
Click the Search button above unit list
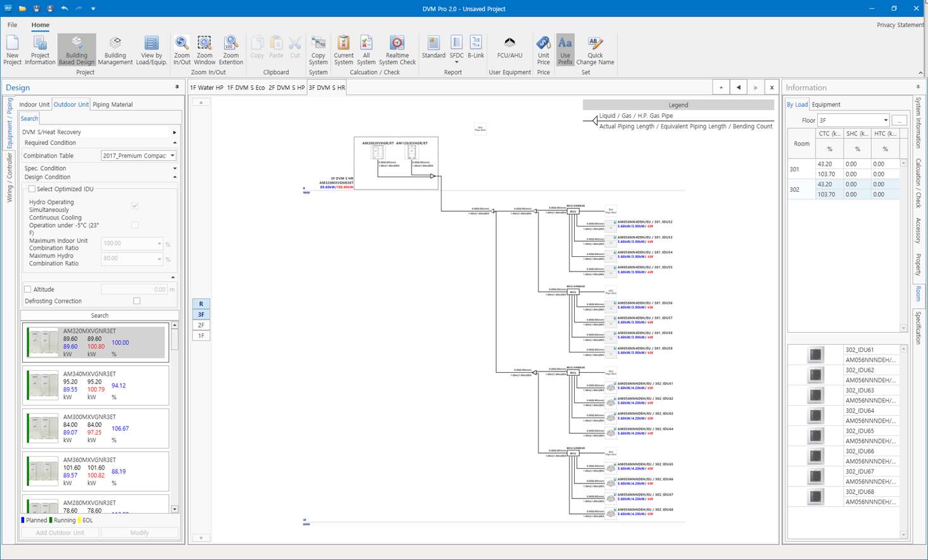[99, 315]
